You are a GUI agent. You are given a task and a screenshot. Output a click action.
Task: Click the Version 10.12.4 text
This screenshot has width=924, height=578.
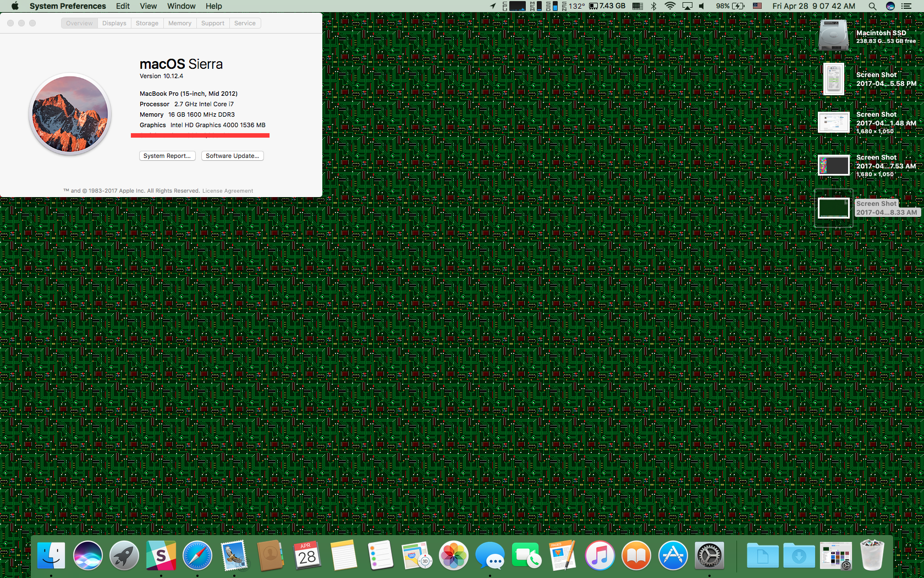click(161, 76)
